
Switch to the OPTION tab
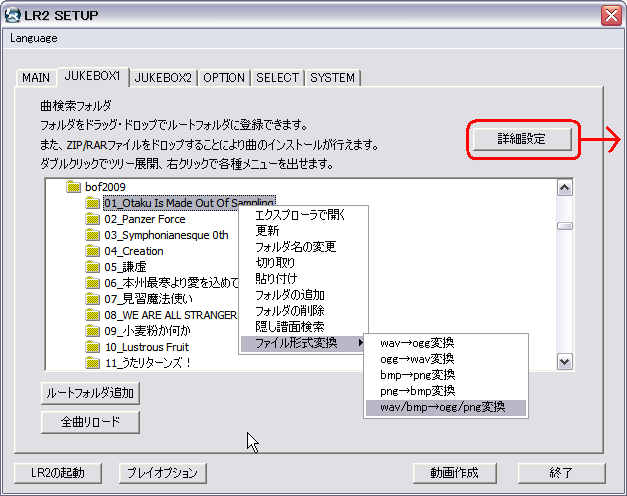coord(224,77)
